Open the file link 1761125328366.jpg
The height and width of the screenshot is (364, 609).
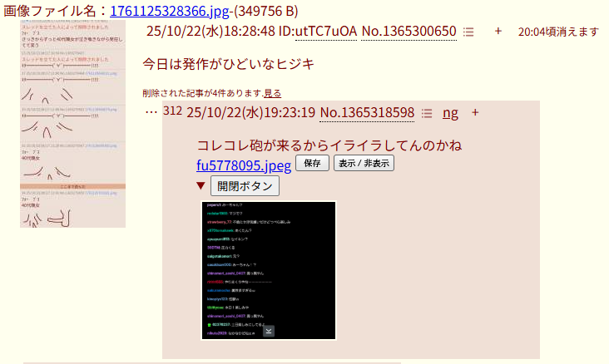[170, 11]
